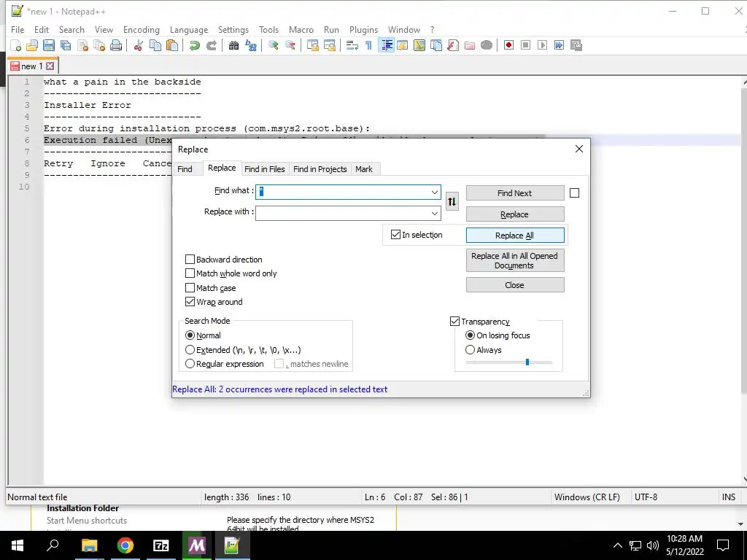Click the Open file toolbar icon
Viewport: 747px width, 560px height.
[x=32, y=45]
